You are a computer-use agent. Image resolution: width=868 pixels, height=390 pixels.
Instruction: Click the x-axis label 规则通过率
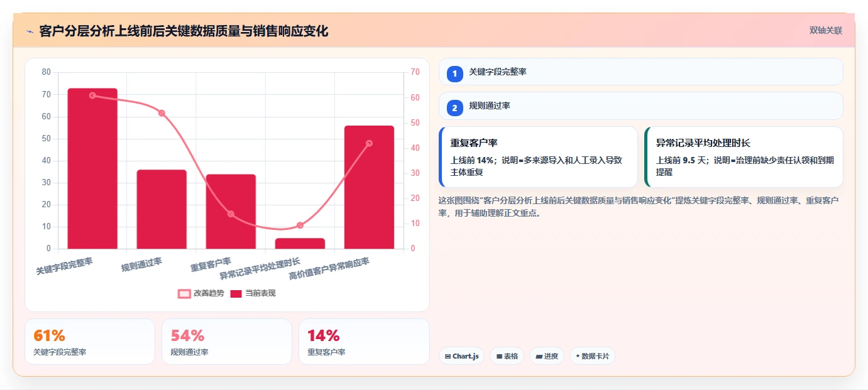(141, 264)
